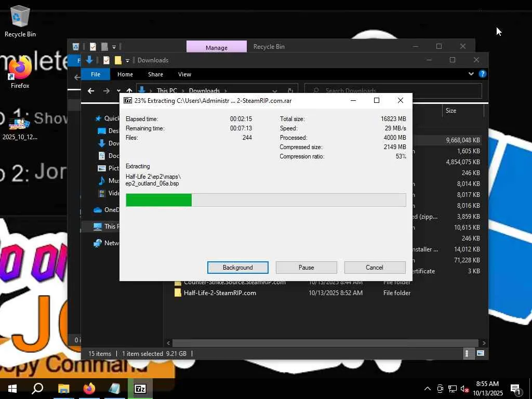
Task: Click the 71,228 KB size cell
Action: pyautogui.click(x=468, y=260)
